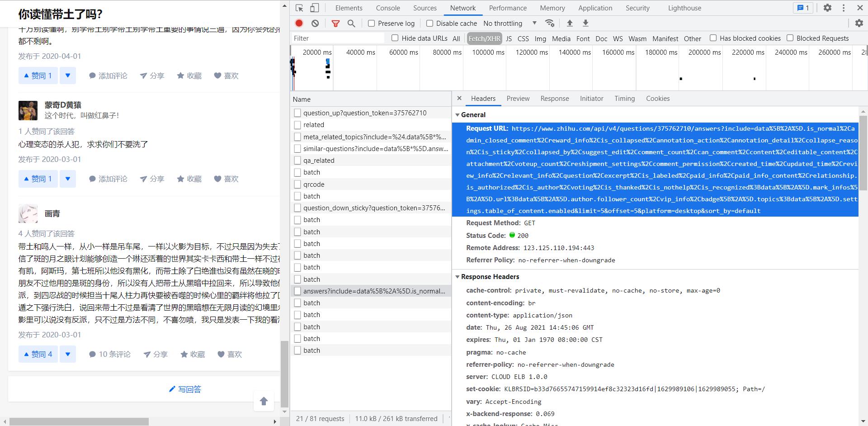868x426 pixels.
Task: Select the meta_related_topics request row
Action: pyautogui.click(x=371, y=137)
